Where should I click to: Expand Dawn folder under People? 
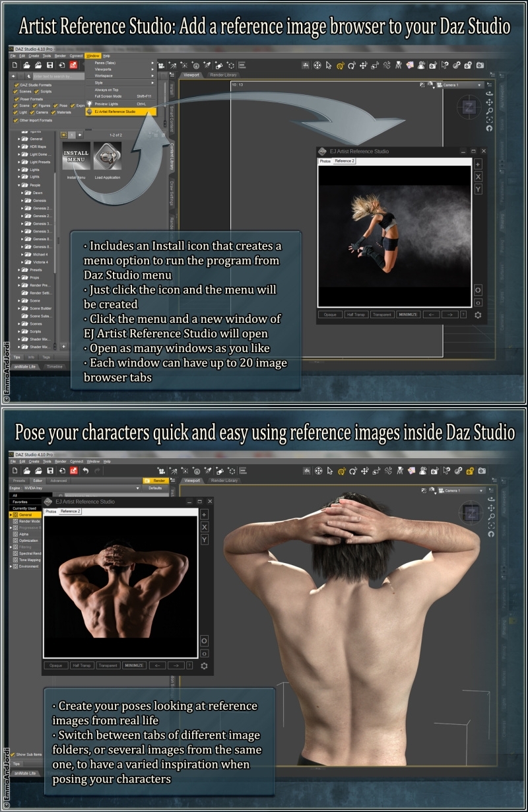[23, 193]
